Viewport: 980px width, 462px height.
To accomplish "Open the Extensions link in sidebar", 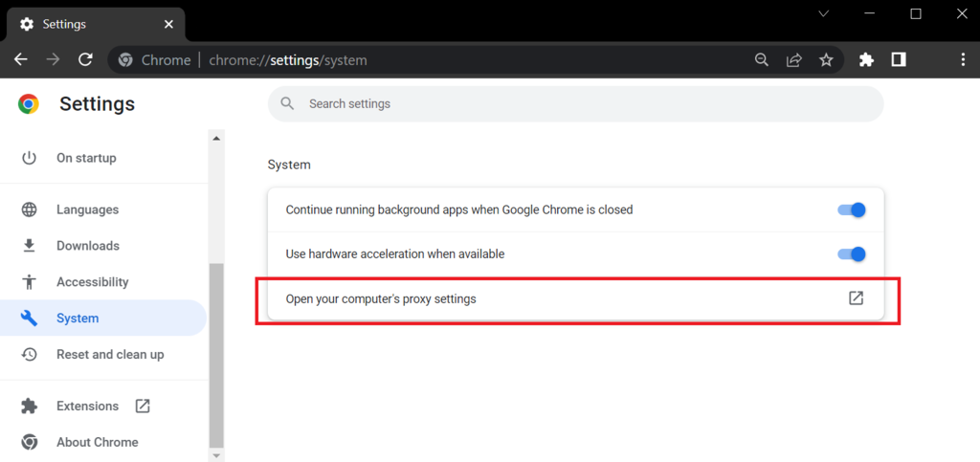I will [x=87, y=406].
